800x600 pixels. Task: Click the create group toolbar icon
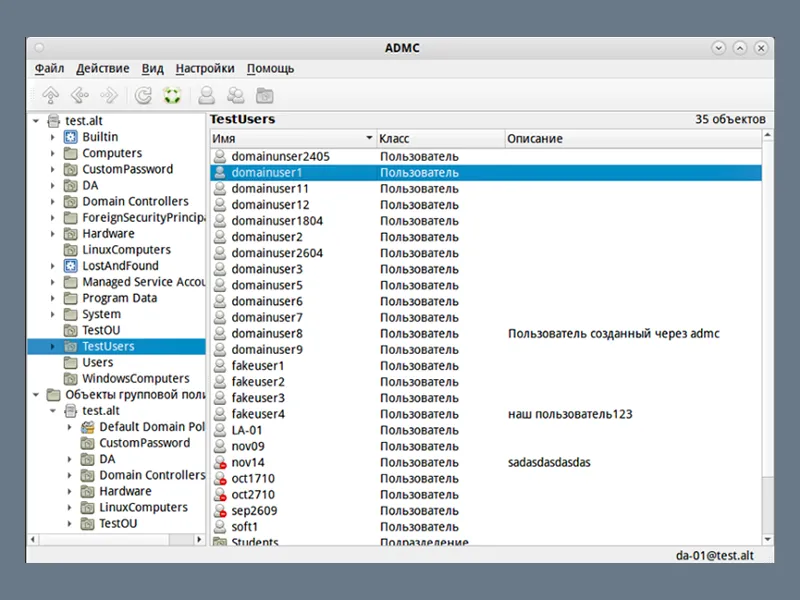pyautogui.click(x=235, y=95)
